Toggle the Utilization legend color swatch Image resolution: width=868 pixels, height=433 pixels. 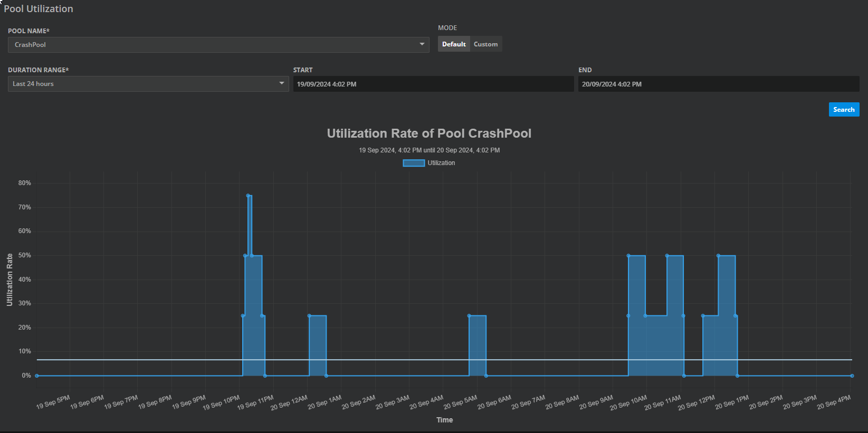(414, 163)
